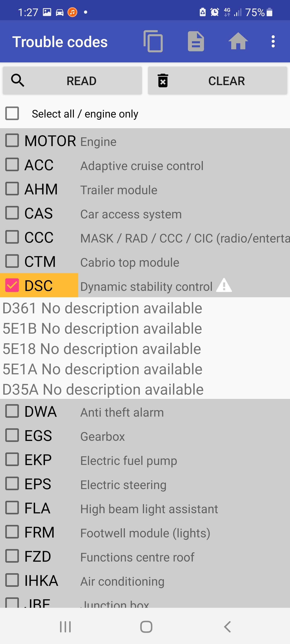Expand the Car access system row
The width and height of the screenshot is (290, 644).
click(131, 214)
